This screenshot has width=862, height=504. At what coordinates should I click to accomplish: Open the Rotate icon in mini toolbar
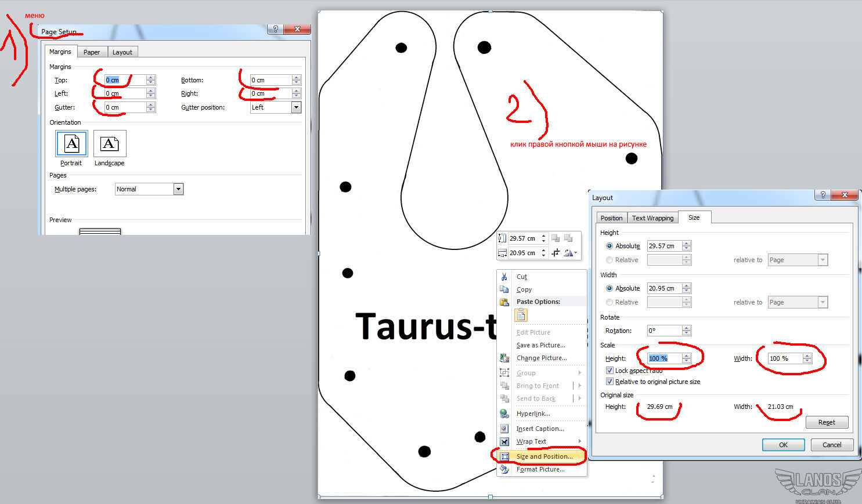(569, 253)
